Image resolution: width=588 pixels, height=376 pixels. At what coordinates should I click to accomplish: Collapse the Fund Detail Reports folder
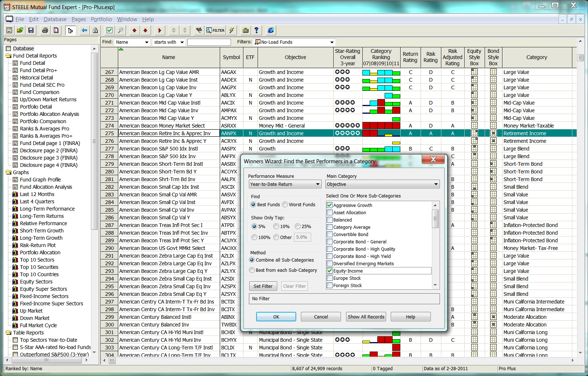(x=9, y=56)
